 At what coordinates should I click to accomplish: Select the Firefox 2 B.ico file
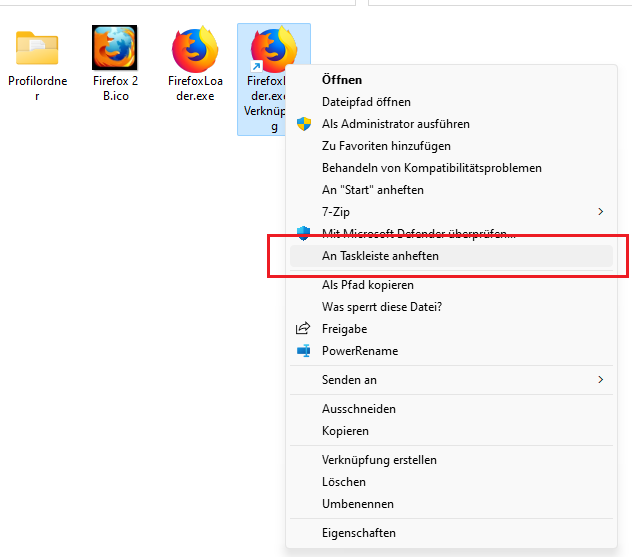[115, 47]
